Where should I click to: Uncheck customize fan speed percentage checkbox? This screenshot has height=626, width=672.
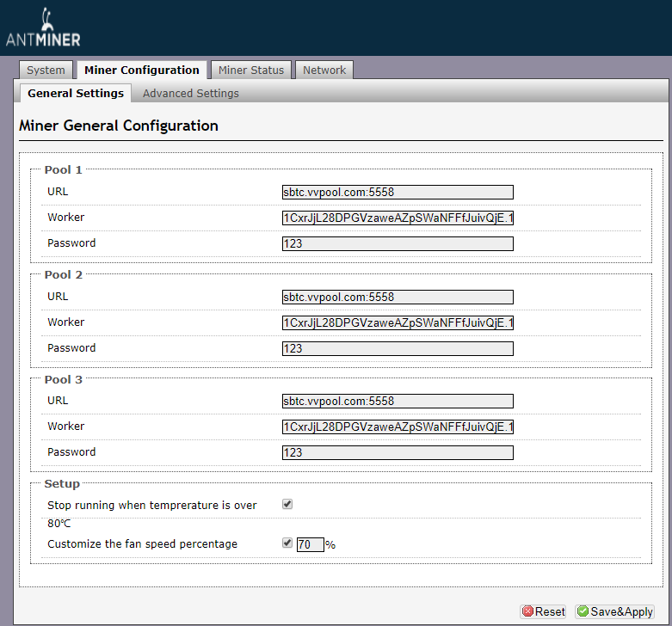point(287,543)
